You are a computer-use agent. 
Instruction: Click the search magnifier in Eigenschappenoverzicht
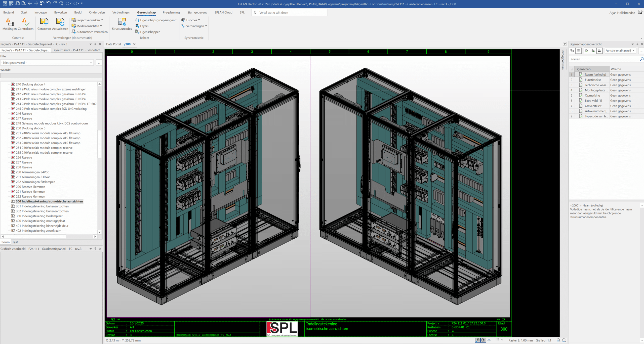click(x=641, y=59)
